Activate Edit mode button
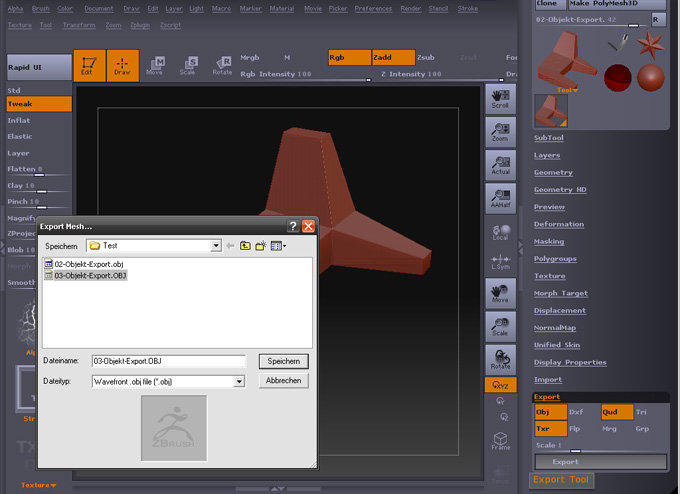The image size is (680, 494). (x=89, y=65)
